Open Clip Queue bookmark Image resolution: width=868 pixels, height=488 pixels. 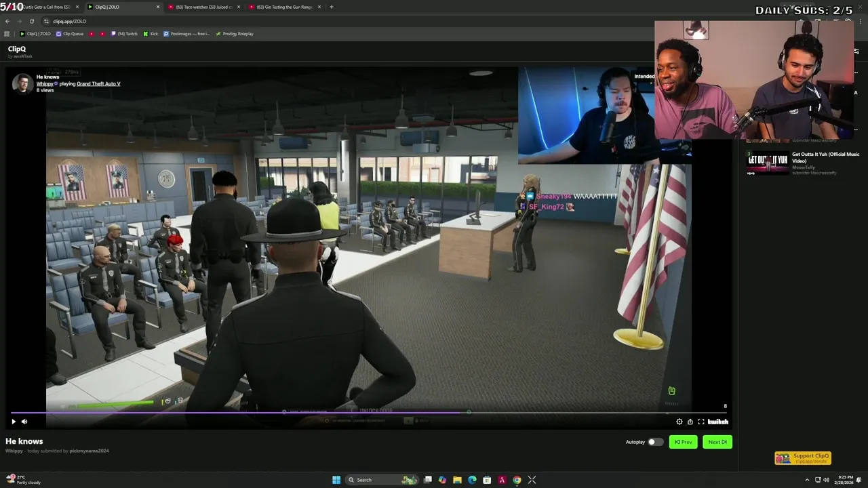70,34
